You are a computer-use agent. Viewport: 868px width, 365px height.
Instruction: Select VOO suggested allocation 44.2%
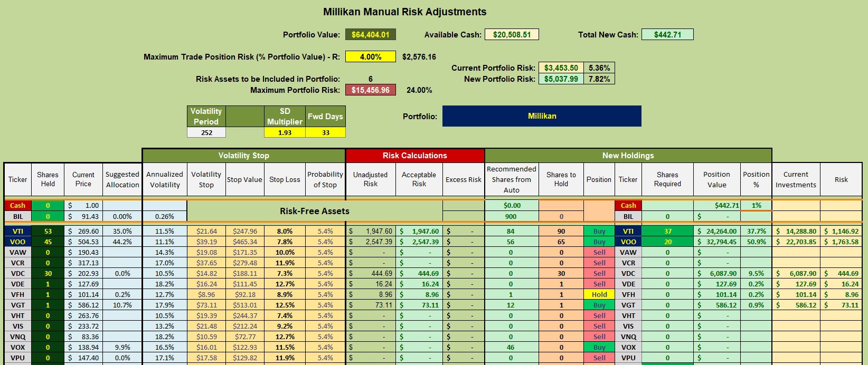tap(122, 242)
